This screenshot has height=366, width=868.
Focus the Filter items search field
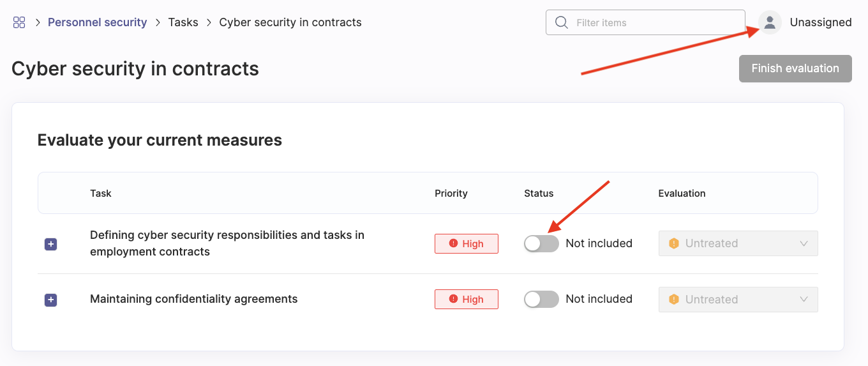pos(645,22)
